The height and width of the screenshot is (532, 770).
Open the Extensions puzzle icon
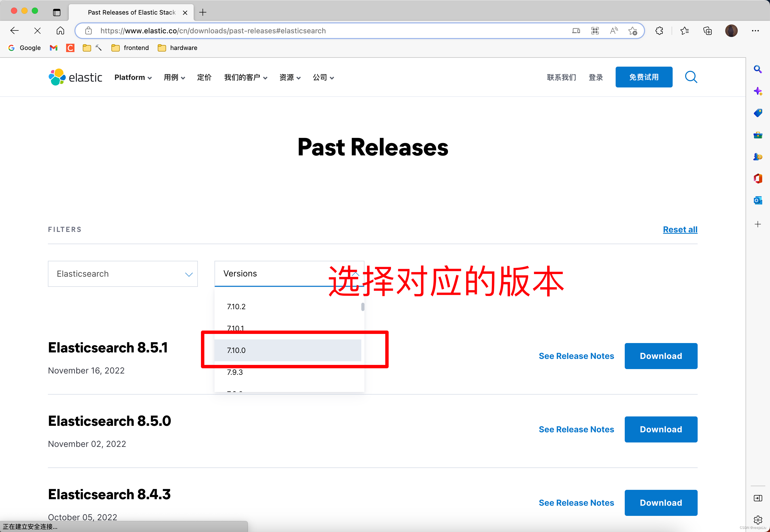tap(659, 31)
